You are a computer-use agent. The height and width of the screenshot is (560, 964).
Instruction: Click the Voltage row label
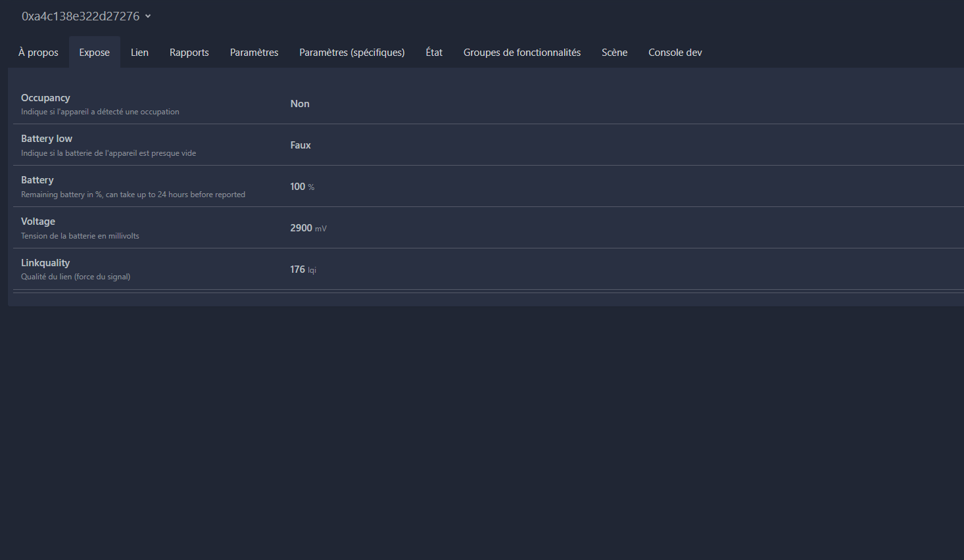tap(38, 222)
